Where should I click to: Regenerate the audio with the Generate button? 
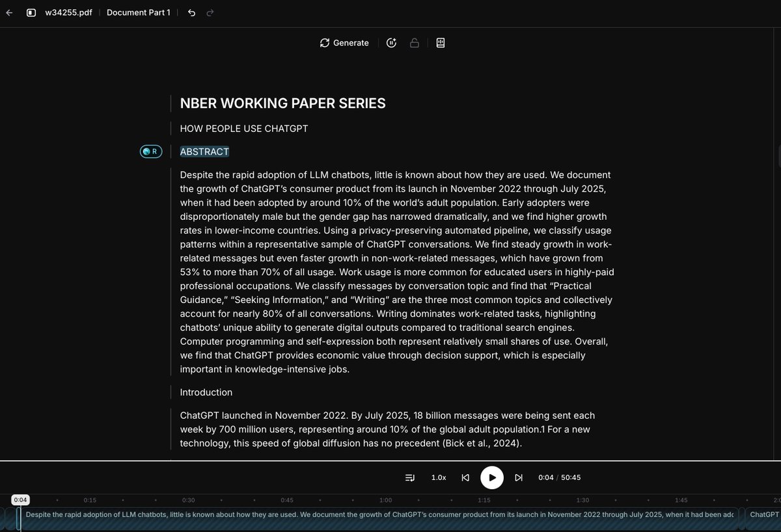pos(344,43)
